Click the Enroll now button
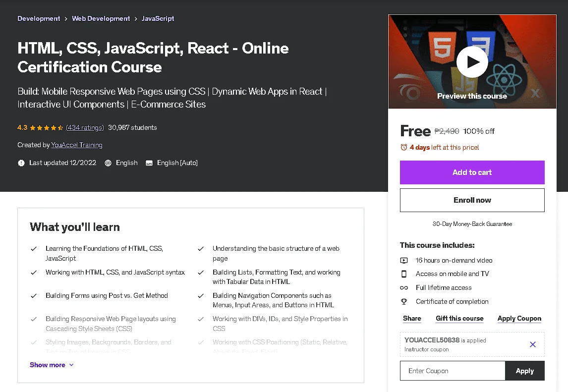568x392 pixels. point(472,200)
